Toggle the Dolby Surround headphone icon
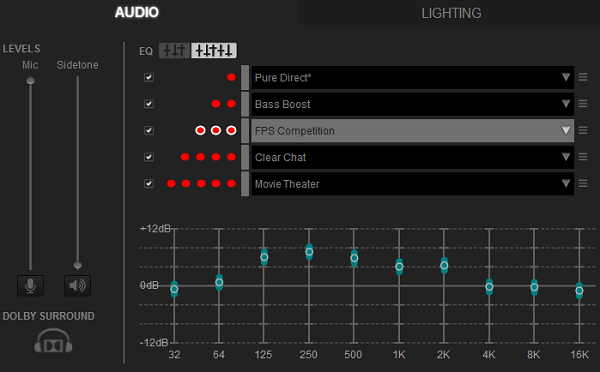 (53, 341)
